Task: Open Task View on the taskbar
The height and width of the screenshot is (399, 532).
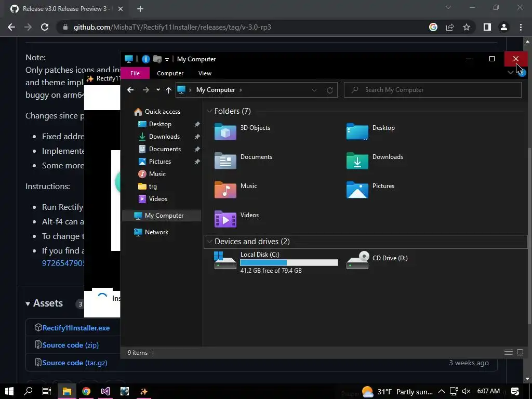Action: click(46, 391)
